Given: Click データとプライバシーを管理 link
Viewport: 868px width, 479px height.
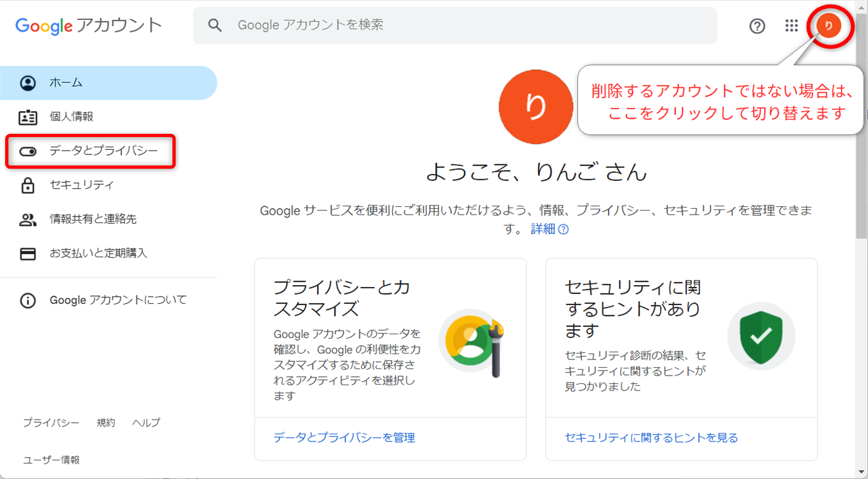Looking at the screenshot, I should pyautogui.click(x=344, y=438).
